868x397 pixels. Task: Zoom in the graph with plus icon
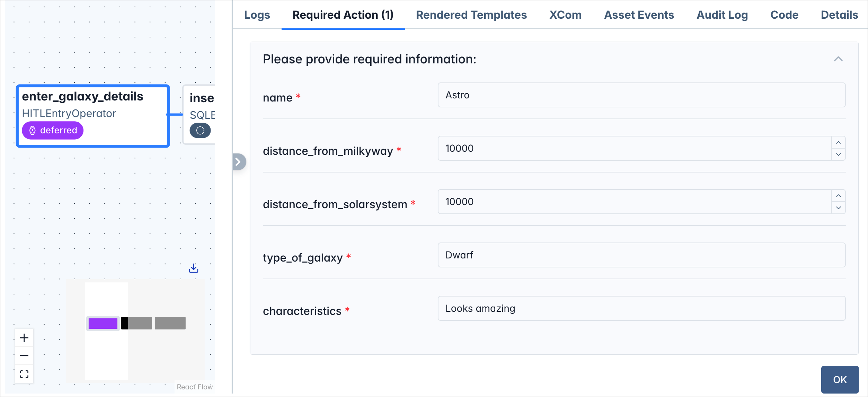(x=24, y=338)
